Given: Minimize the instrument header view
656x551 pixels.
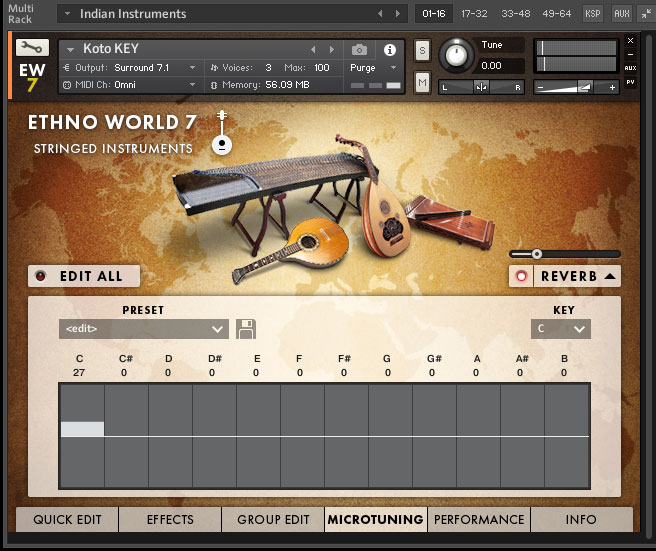Looking at the screenshot, I should pos(630,54).
